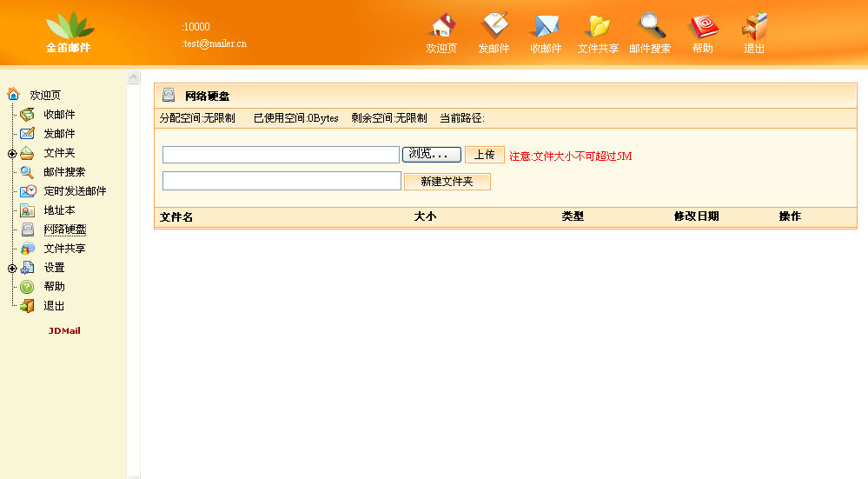Expand the 文件夹 tree node
Screen dimensions: 868x479
tap(12, 154)
